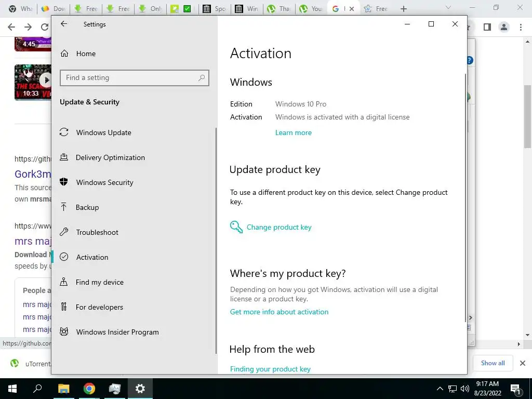Click Chrome forward navigation button
This screenshot has height=399, width=532.
click(28, 27)
